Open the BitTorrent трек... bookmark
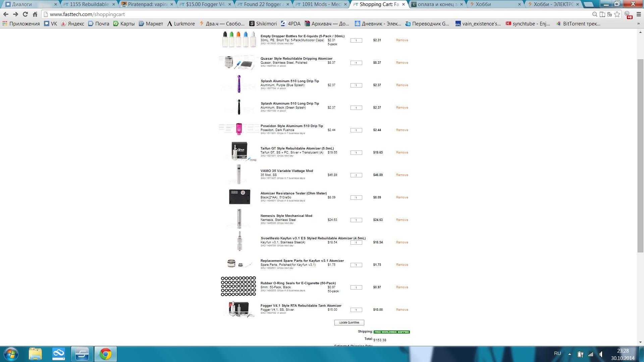 (578, 24)
